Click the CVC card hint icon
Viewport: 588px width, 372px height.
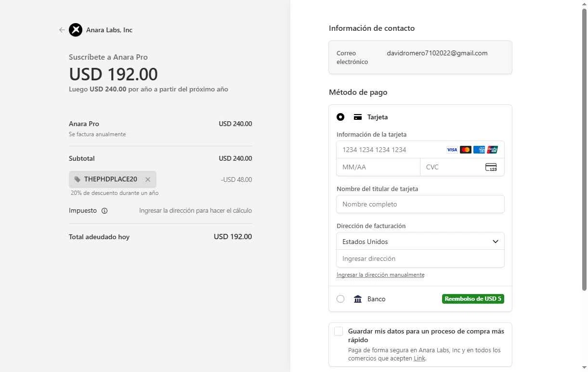click(491, 167)
